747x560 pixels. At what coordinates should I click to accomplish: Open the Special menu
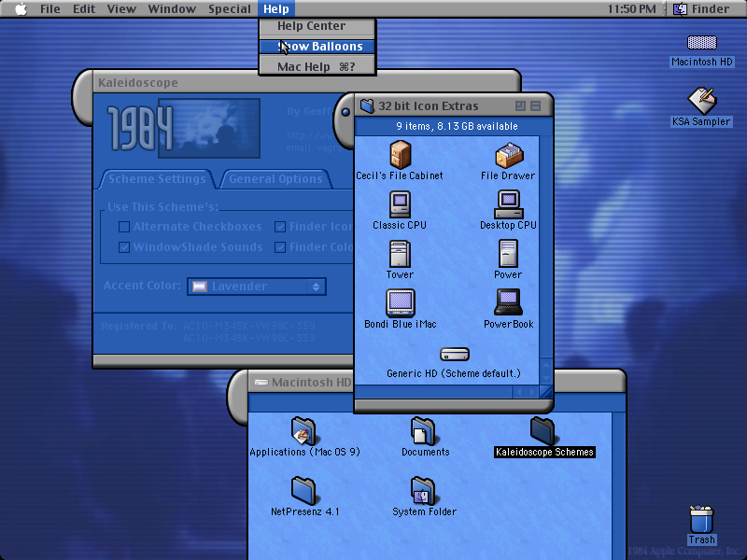pos(230,9)
